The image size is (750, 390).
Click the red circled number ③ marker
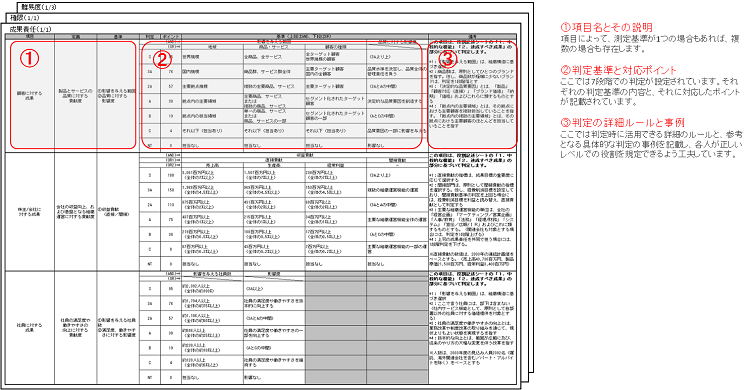(x=447, y=59)
